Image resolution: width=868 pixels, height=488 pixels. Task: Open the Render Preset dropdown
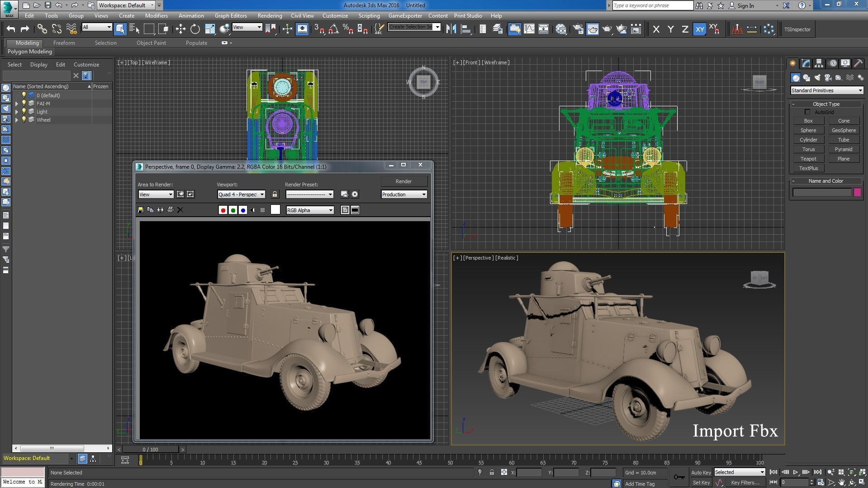point(309,194)
